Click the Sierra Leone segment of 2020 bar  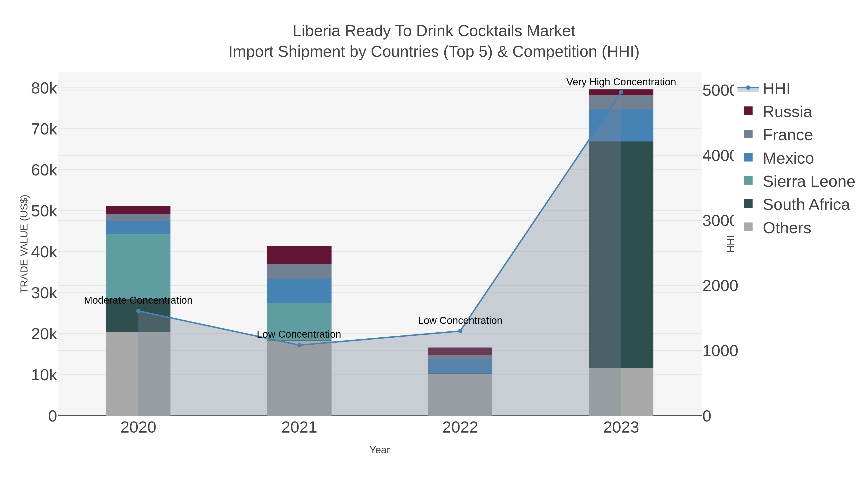[x=138, y=266]
